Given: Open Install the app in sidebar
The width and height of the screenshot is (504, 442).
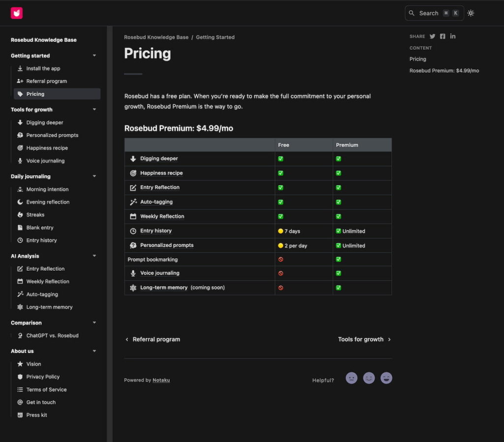Looking at the screenshot, I should pos(57,68).
